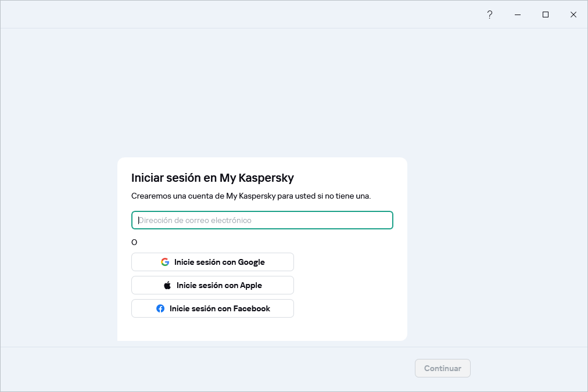This screenshot has height=392, width=588.
Task: Click the colorful Google icon beside its label
Action: pyautogui.click(x=165, y=262)
